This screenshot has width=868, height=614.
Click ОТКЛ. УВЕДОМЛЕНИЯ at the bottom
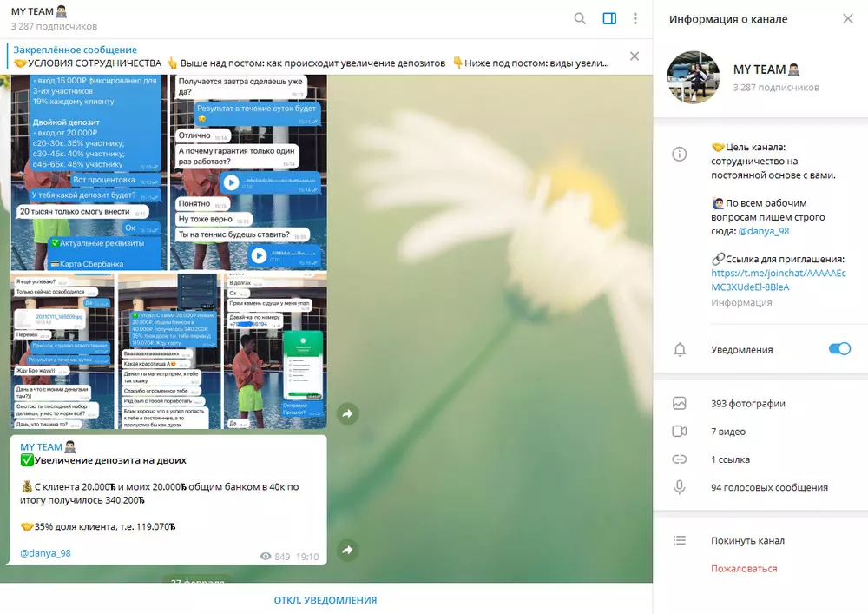[x=325, y=600]
